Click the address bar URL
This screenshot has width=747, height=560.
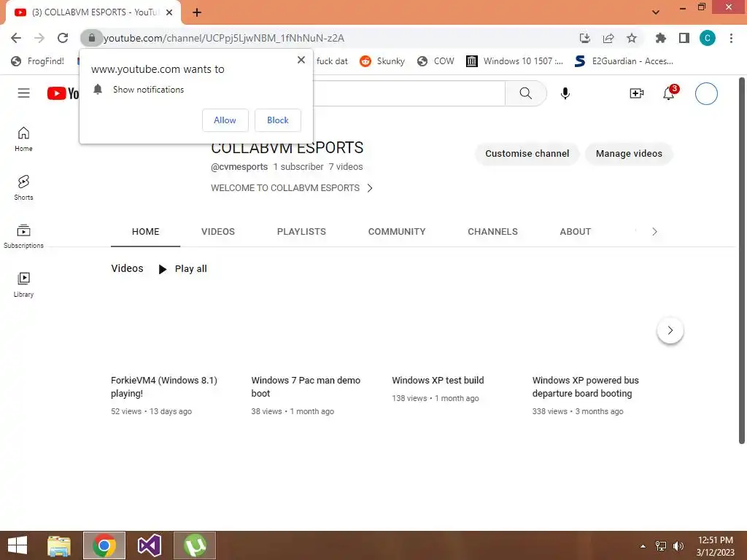click(224, 38)
